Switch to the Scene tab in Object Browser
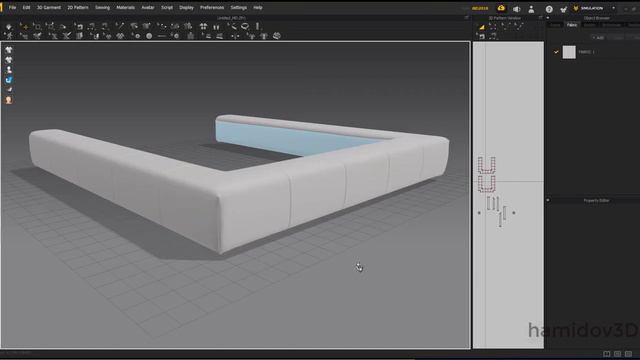 (x=555, y=25)
